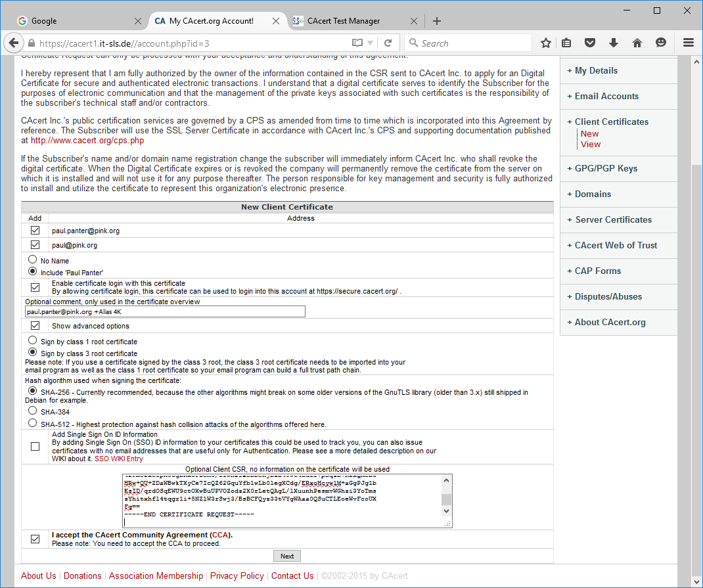Open the SSO WIKI Entry link
Image resolution: width=703 pixels, height=588 pixels.
point(118,459)
